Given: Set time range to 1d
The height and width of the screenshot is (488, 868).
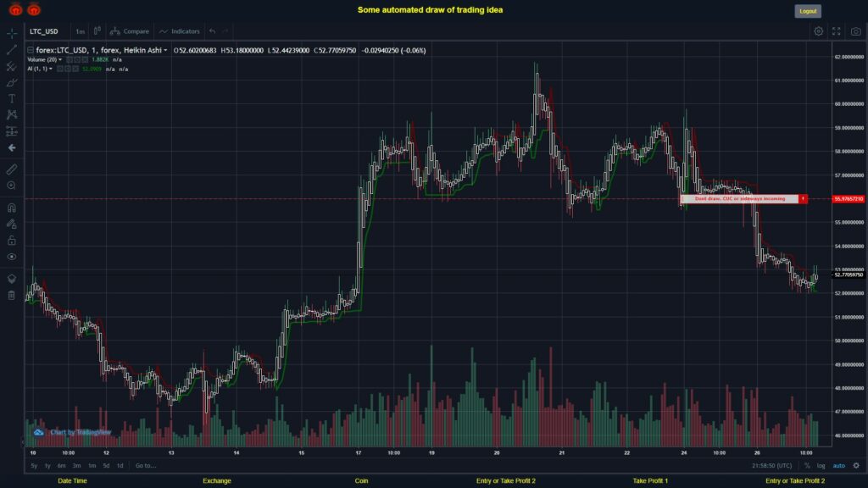Looking at the screenshot, I should (x=120, y=466).
